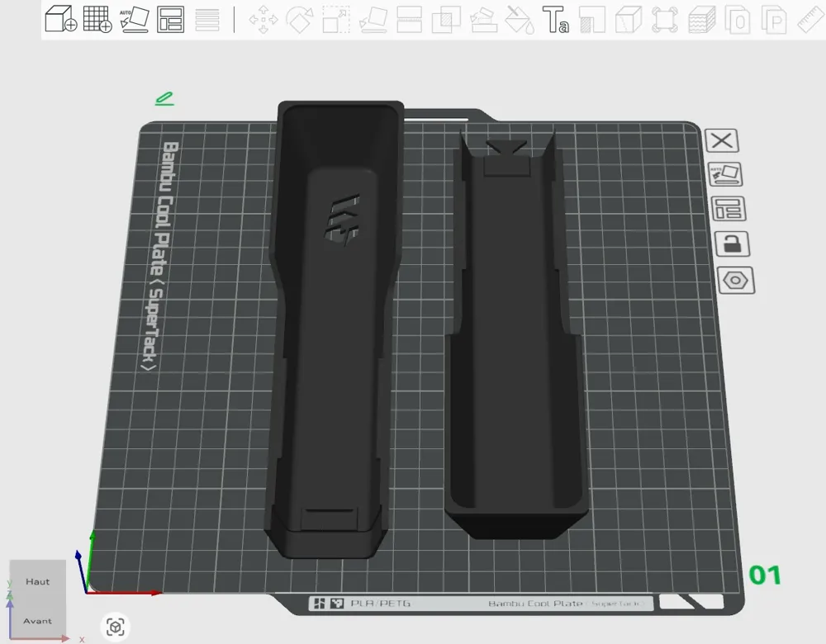The image size is (826, 644).
Task: Select the Rotate tool
Action: click(x=299, y=20)
